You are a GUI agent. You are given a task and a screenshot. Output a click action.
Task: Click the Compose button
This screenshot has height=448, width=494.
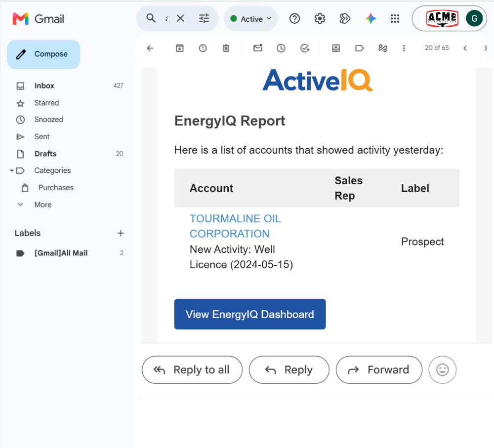click(43, 54)
